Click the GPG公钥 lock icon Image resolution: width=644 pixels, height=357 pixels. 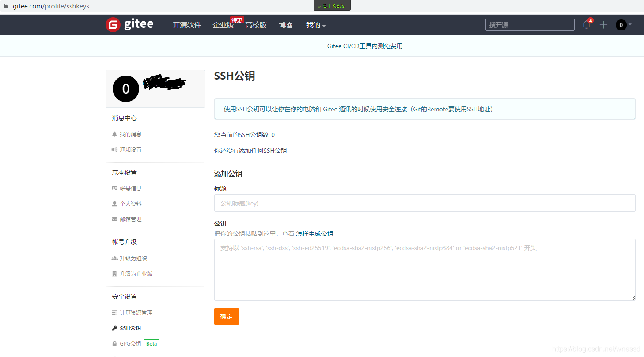click(114, 343)
